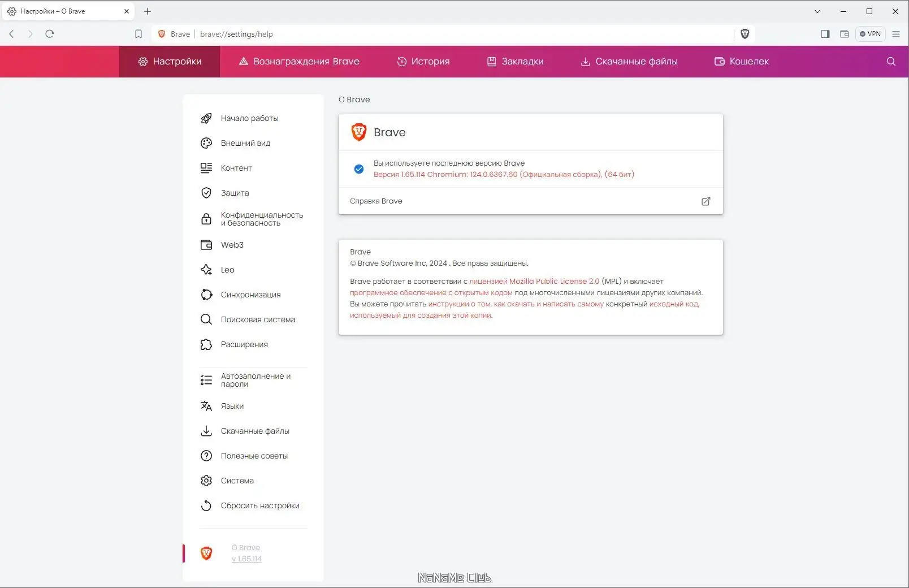This screenshot has width=909, height=588.
Task: Click the back navigation arrow
Action: [11, 34]
